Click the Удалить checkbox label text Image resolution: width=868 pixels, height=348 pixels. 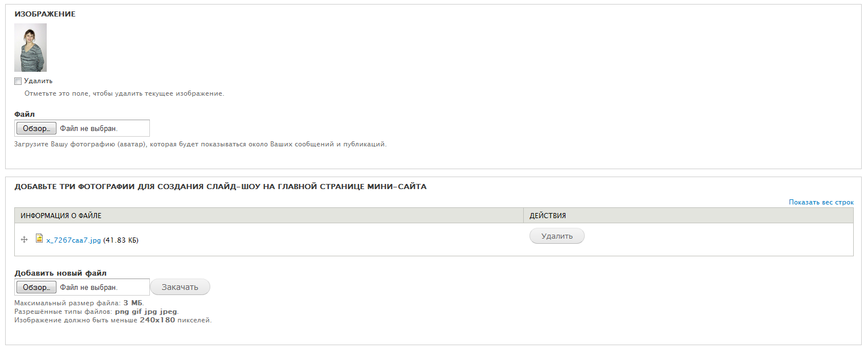click(38, 81)
